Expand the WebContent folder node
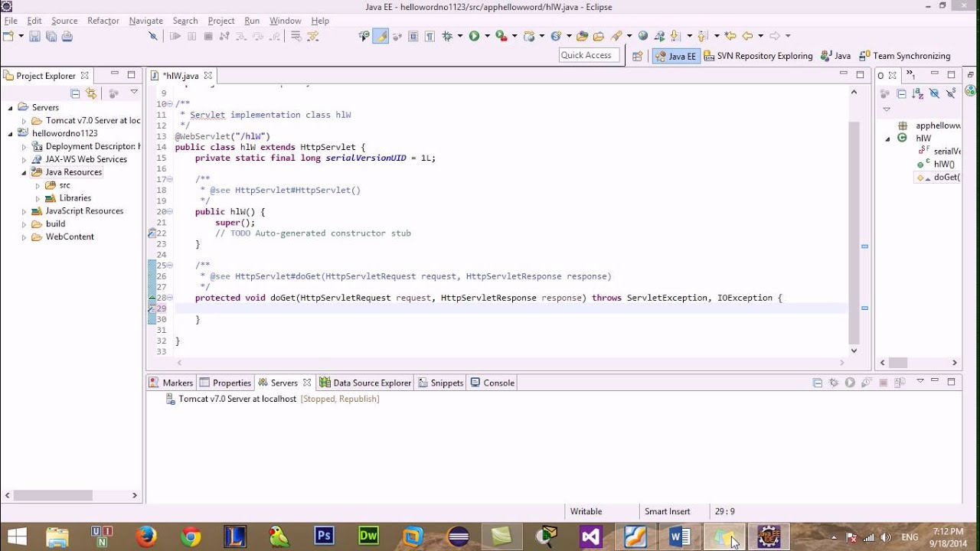Image resolution: width=980 pixels, height=551 pixels. point(24,237)
